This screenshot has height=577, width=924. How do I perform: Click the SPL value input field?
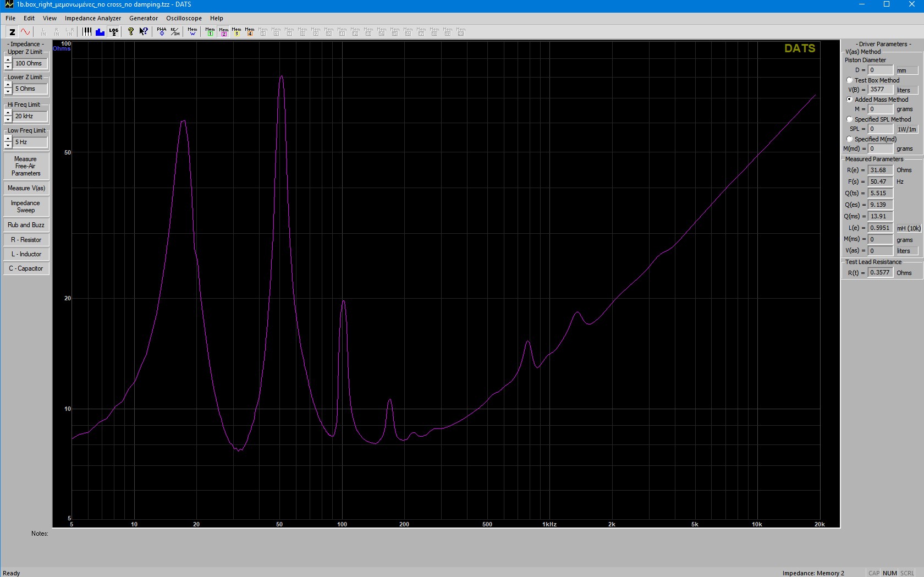880,129
